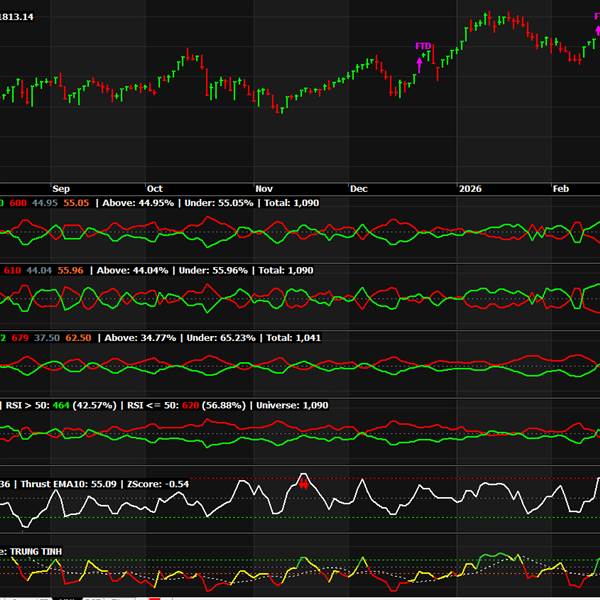Click the red 620 RSI count
This screenshot has width=600, height=600.
click(x=190, y=405)
